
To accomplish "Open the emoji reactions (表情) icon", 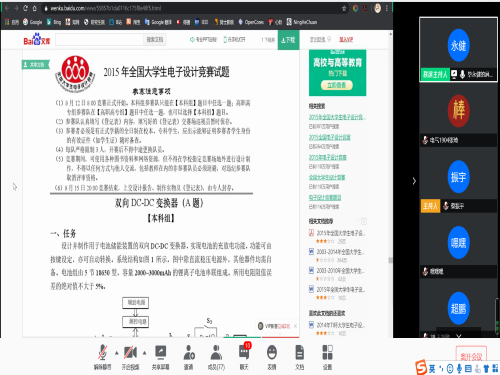I will pos(272,357).
